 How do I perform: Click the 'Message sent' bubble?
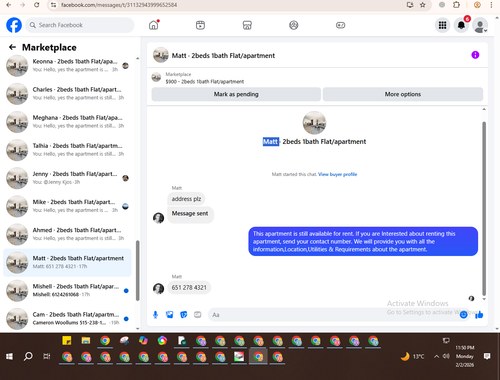point(190,214)
